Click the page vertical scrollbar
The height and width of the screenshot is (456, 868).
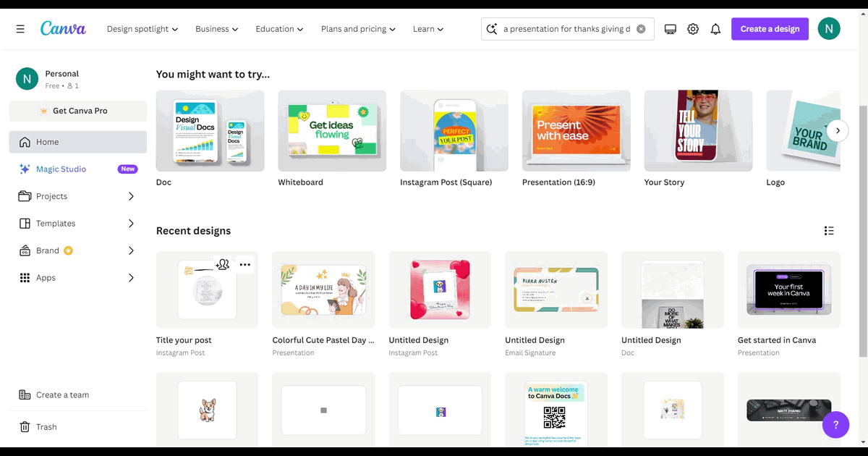[x=862, y=232]
